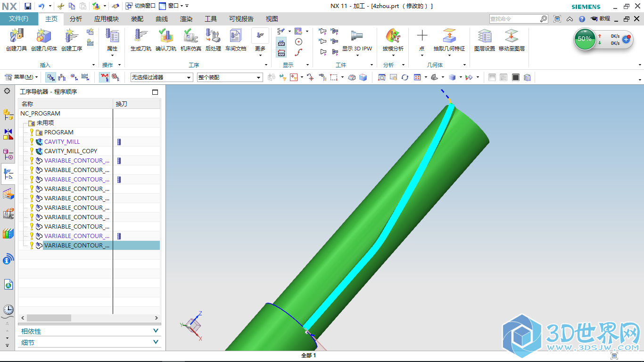Open 车间文档 (Shop Documentation)
The image size is (644, 362).
pyautogui.click(x=235, y=40)
